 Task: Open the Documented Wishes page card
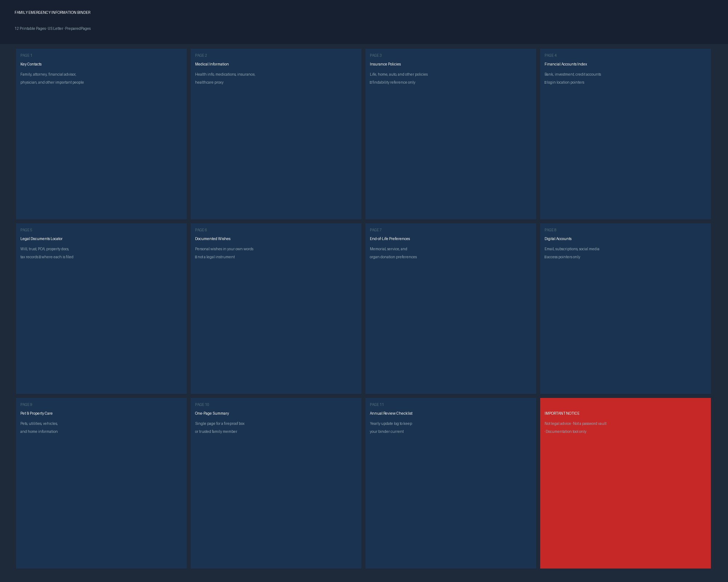click(276, 308)
